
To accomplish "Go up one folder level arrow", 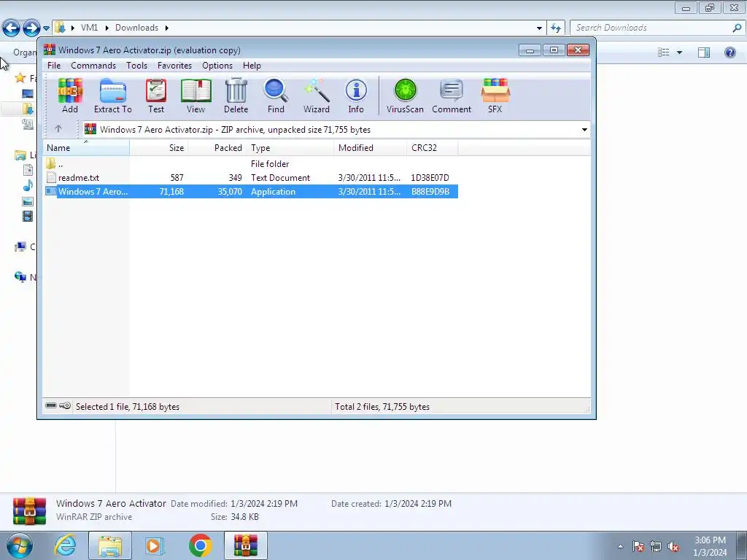I will (x=58, y=129).
